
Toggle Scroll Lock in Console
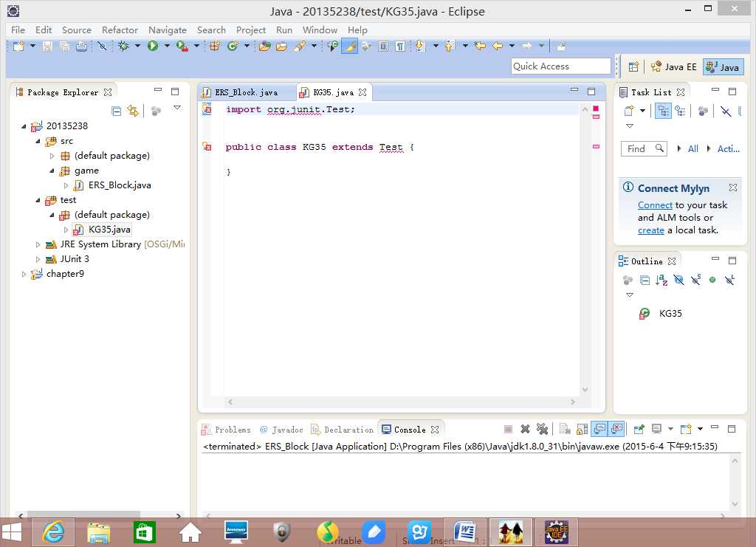[583, 429]
